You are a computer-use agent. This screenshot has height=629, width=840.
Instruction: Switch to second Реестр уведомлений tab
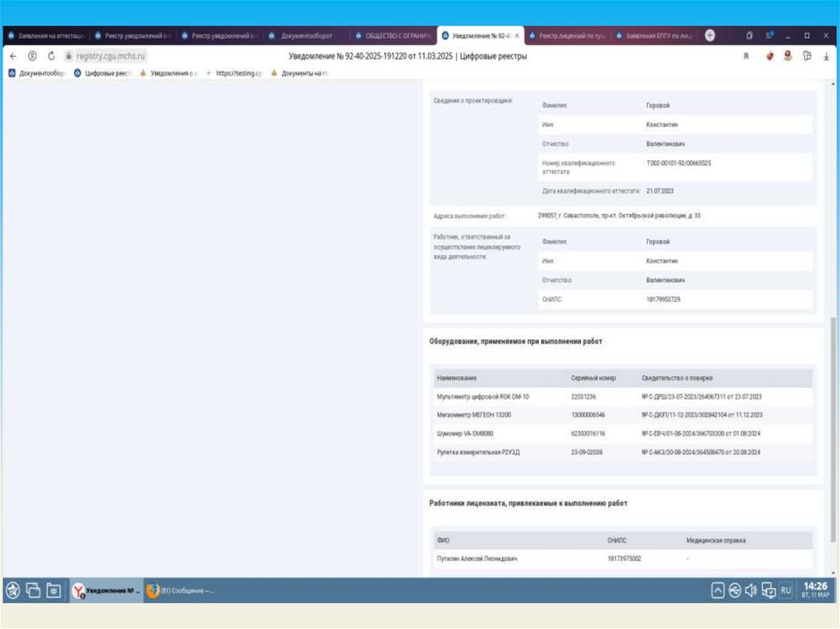[220, 36]
